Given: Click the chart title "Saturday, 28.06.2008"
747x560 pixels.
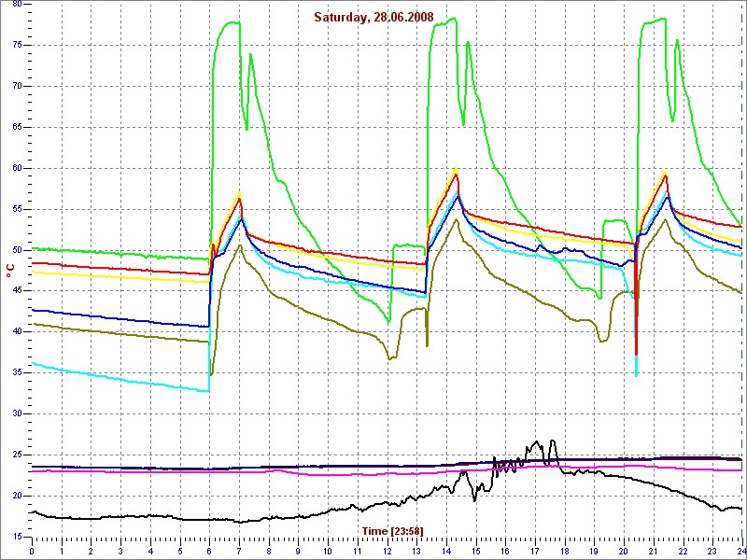Looking at the screenshot, I should click(x=374, y=17).
